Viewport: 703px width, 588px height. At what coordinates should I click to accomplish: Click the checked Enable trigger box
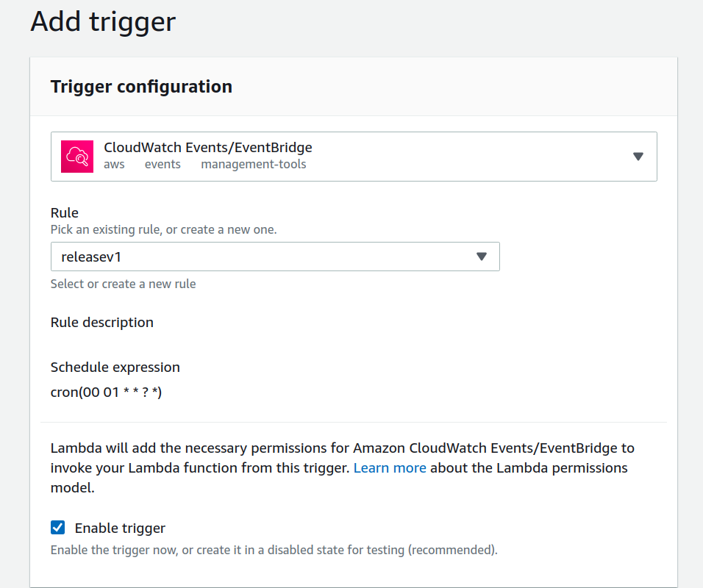click(x=57, y=527)
